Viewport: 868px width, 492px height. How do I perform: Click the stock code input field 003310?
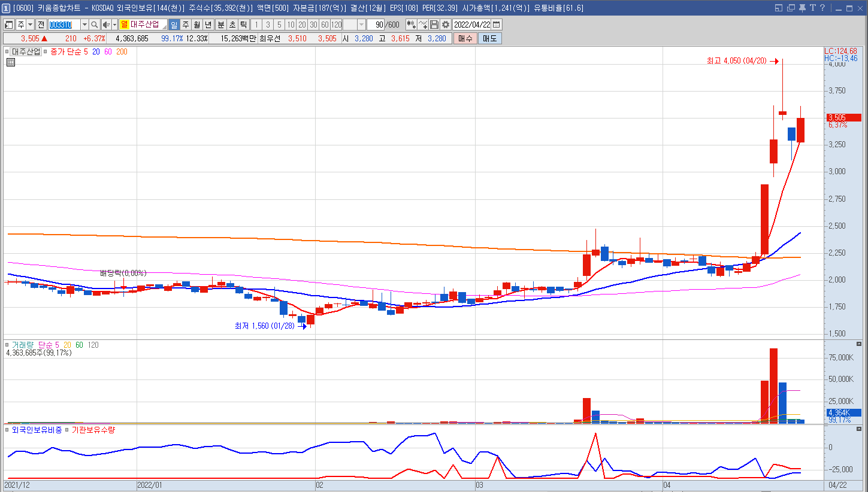point(63,25)
